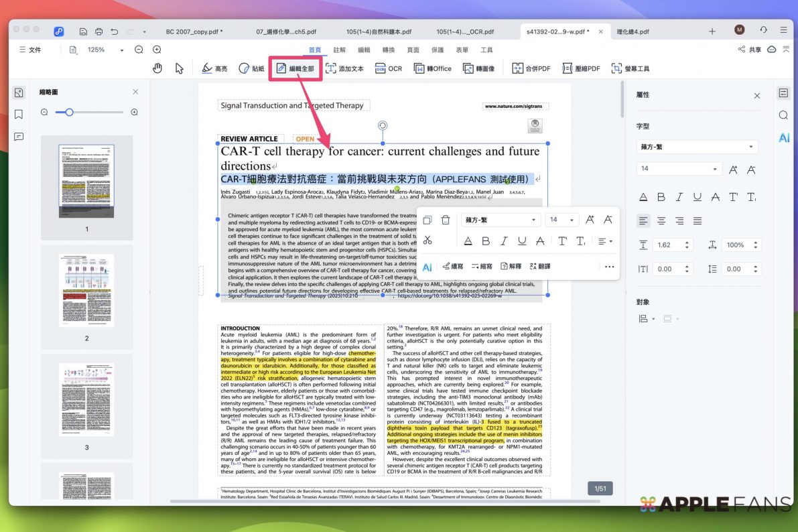Adjust the thumbnail size slider
This screenshot has height=532, width=798.
click(69, 112)
